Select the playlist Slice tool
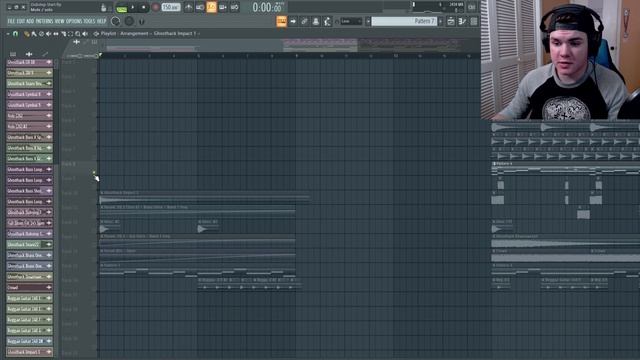This screenshot has height=360, width=640. (x=63, y=34)
